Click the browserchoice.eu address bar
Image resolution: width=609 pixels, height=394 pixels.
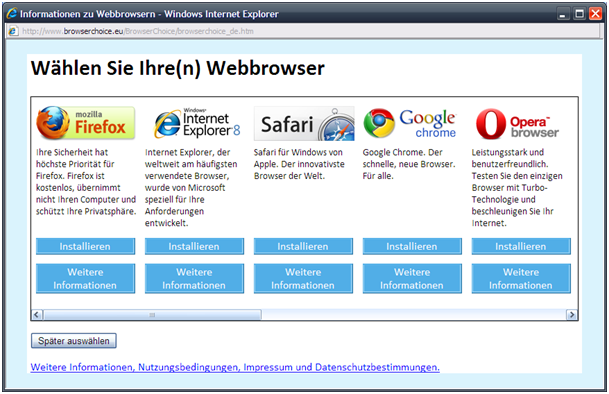point(303,31)
